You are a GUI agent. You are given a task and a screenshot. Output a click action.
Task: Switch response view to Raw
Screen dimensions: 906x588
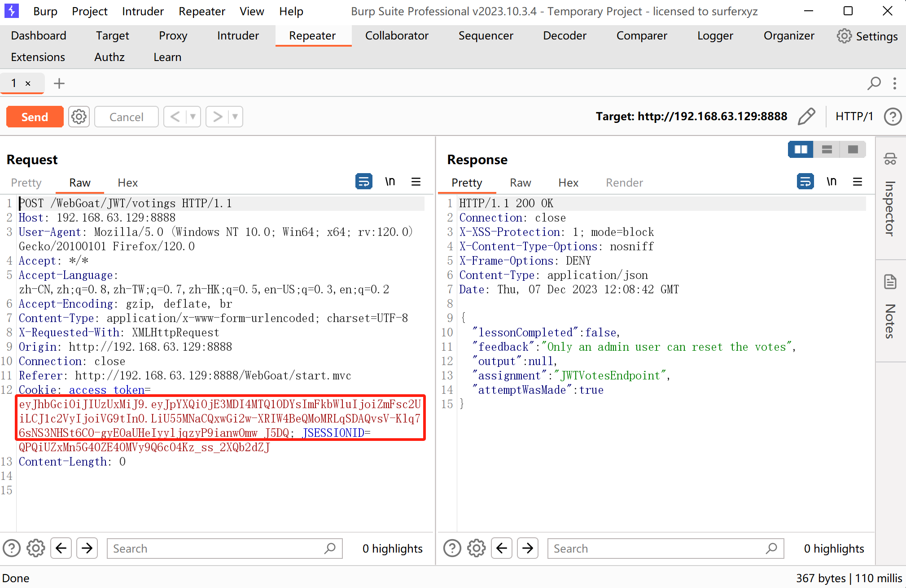(x=521, y=183)
